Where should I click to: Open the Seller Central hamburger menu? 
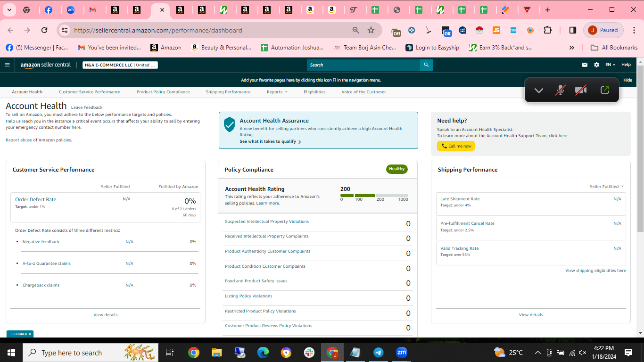[x=7, y=65]
